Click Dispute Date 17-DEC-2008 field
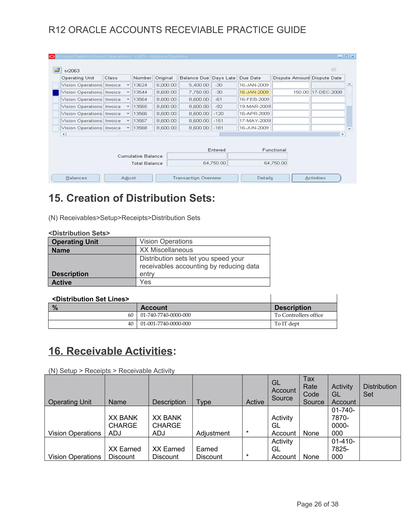This screenshot has height=532, width=411. pyautogui.click(x=328, y=92)
